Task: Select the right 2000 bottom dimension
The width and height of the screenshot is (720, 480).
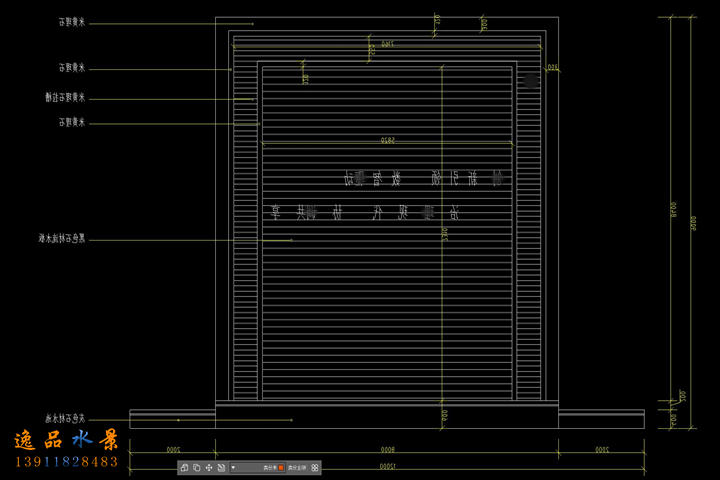Action: click(601, 450)
